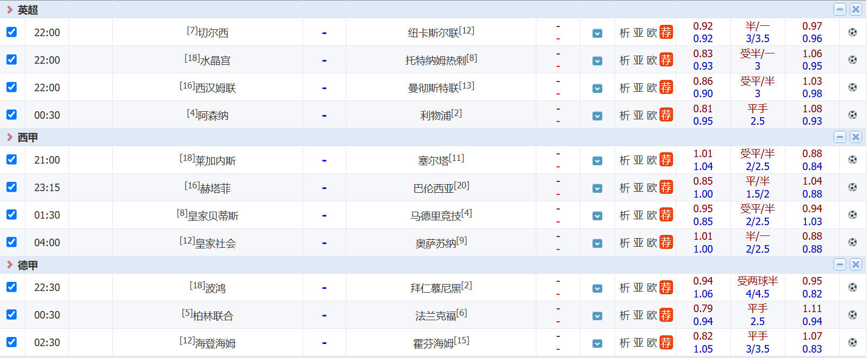Click team name 曼彻斯特联
Screen dimensions: 868x358
point(434,89)
